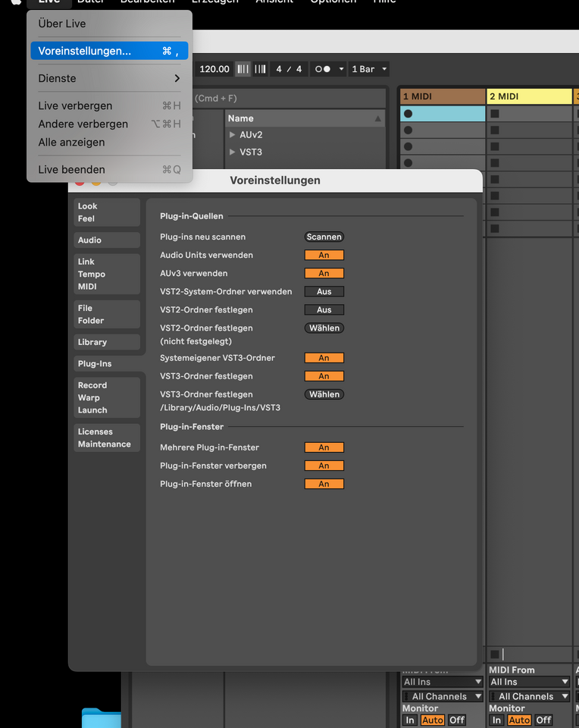Screen dimensions: 579x728
Task: Click the second stop square in track 2 MIDI
Action: click(495, 130)
